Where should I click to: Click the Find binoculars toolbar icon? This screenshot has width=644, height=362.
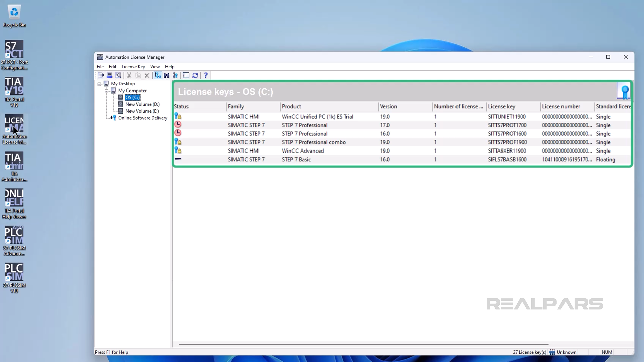[166, 75]
